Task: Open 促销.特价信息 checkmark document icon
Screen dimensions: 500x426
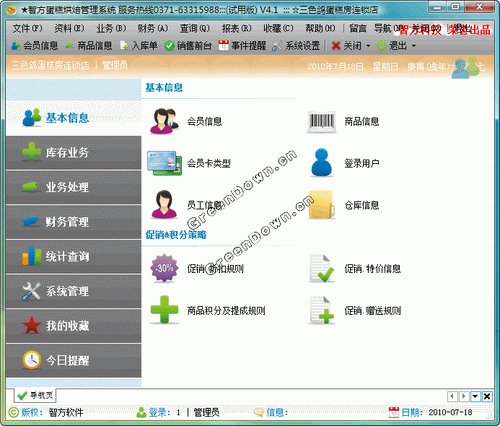Action: pyautogui.click(x=321, y=268)
